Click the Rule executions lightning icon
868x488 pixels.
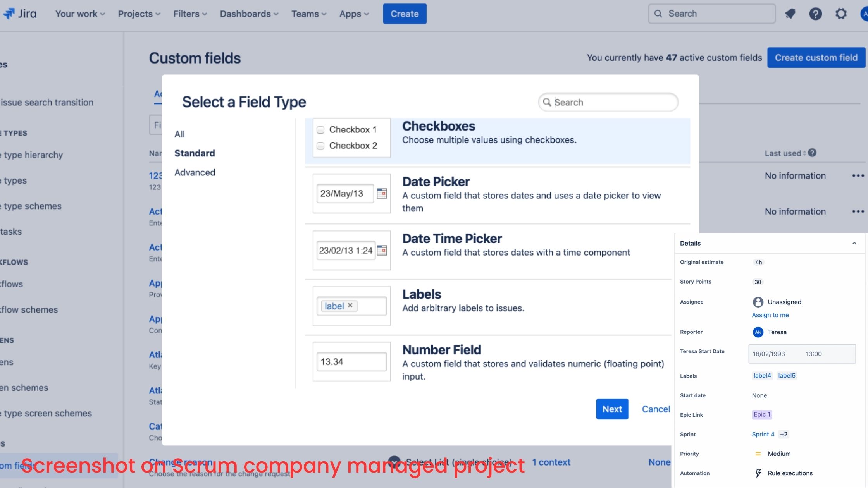coord(758,473)
